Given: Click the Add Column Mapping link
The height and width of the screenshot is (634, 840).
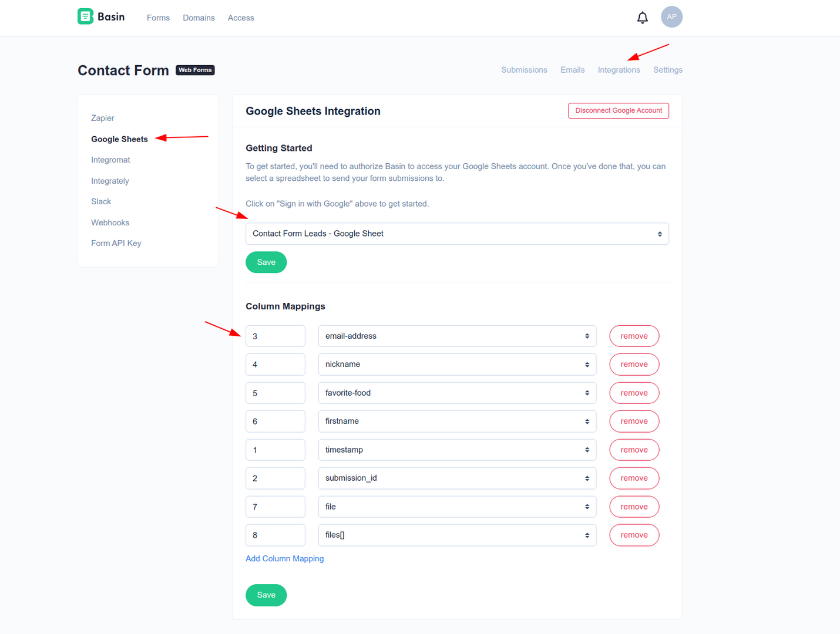Looking at the screenshot, I should point(284,559).
